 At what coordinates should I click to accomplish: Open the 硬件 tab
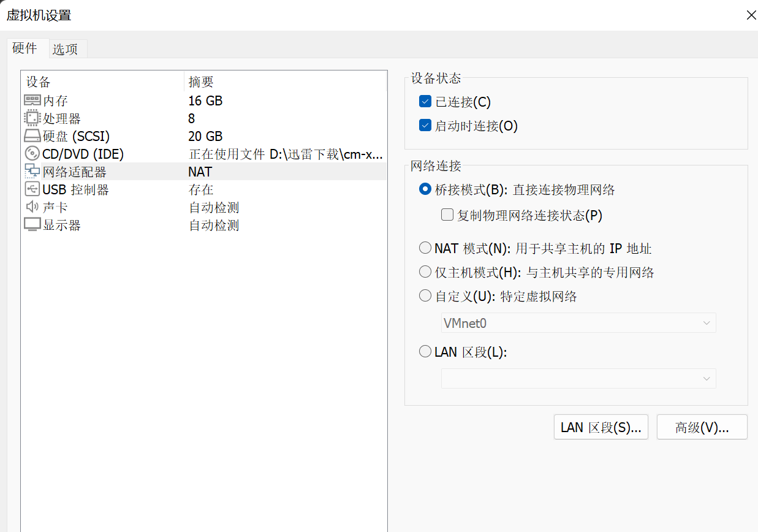click(25, 48)
